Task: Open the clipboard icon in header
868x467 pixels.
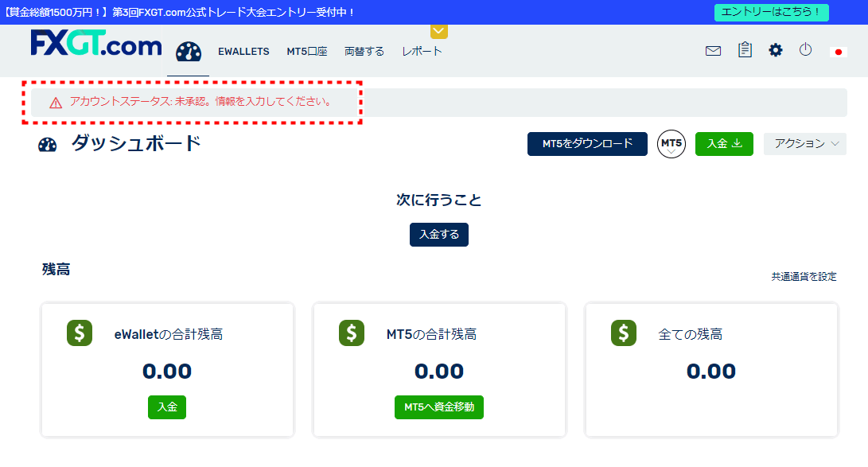Action: 745,50
